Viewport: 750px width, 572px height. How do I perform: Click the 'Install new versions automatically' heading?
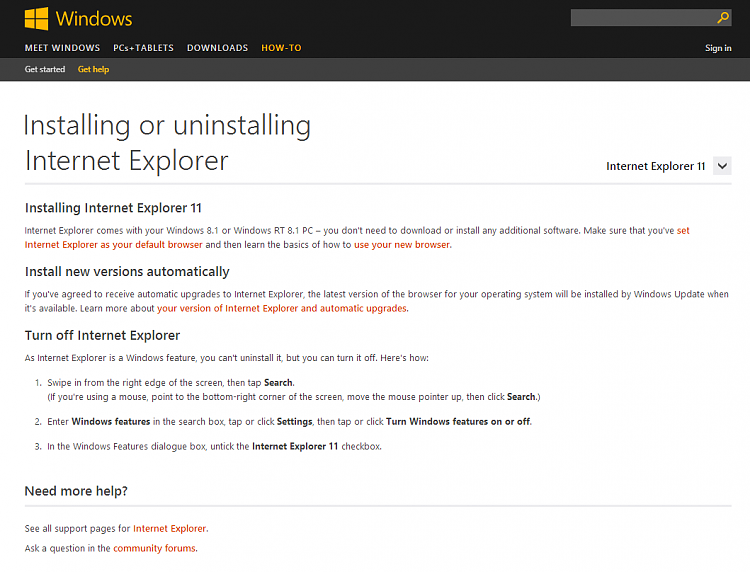127,272
